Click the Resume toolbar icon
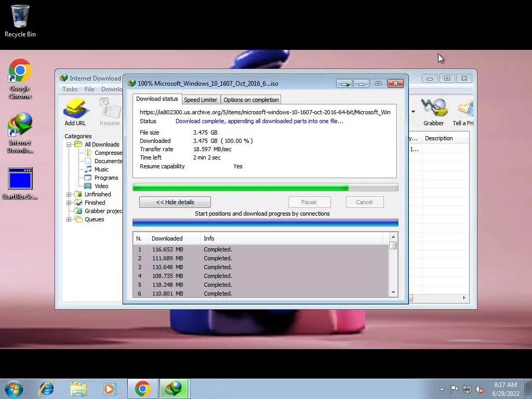The height and width of the screenshot is (399, 532). click(x=110, y=112)
